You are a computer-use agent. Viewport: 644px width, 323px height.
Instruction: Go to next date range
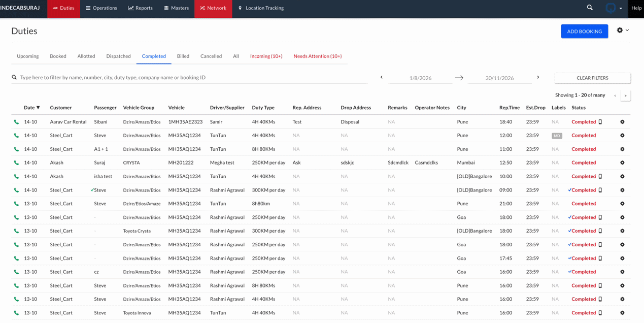(538, 77)
